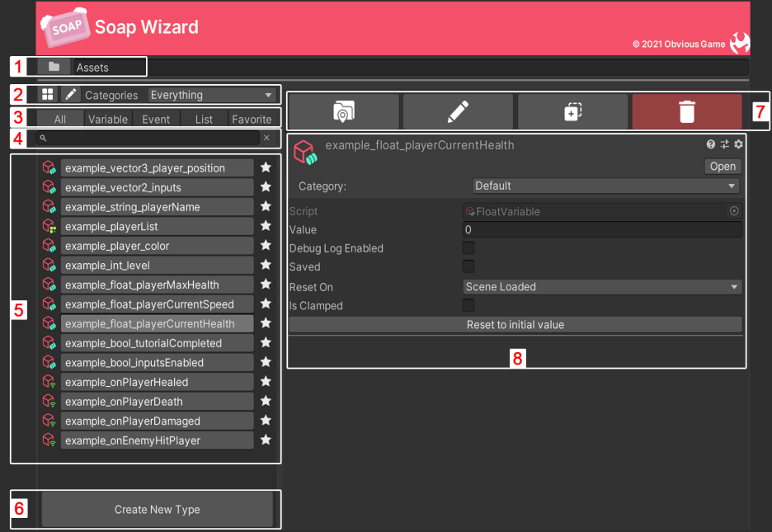The image size is (772, 532).
Task: Click the red trash delete button
Action: [687, 111]
